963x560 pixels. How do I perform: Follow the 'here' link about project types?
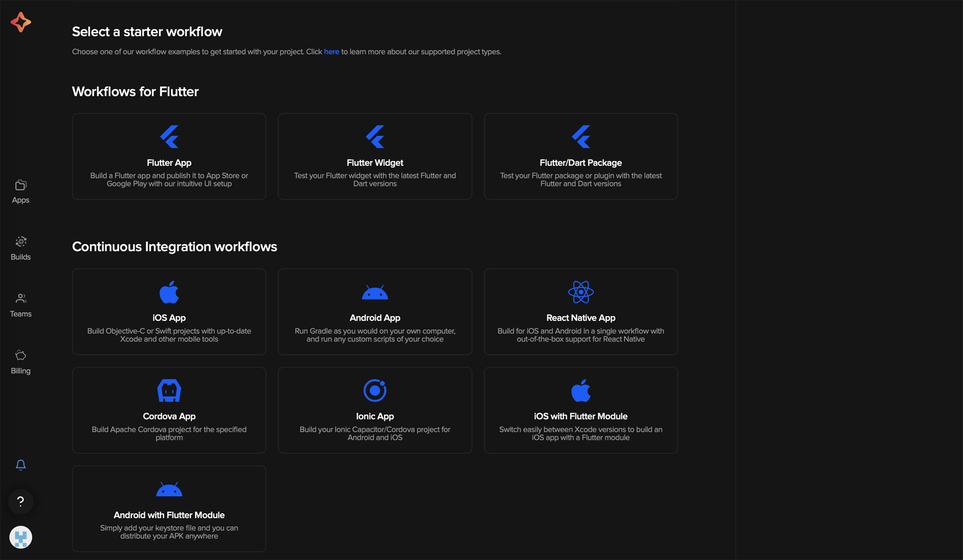point(332,52)
